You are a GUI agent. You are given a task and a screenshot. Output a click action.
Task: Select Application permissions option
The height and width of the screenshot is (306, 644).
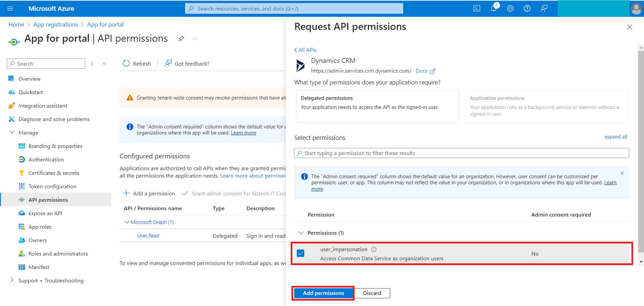pos(546,106)
